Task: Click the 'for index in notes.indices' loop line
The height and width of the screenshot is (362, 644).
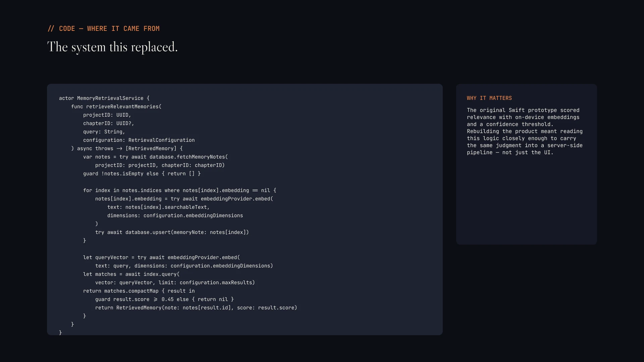Action: tap(180, 190)
